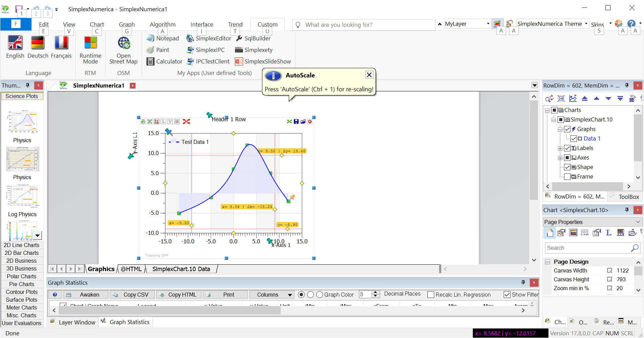Click the new page icon in Page Properties
The image size is (644, 338).
tap(549, 233)
